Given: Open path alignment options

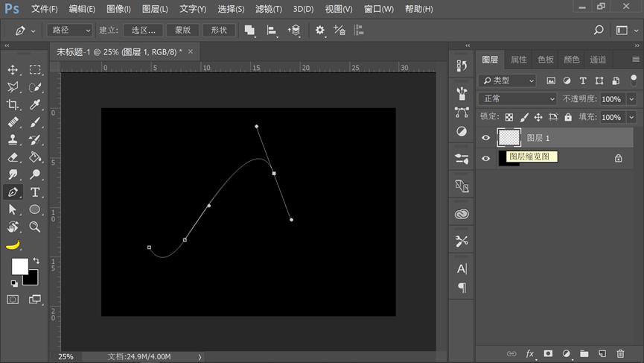Looking at the screenshot, I should 272,30.
